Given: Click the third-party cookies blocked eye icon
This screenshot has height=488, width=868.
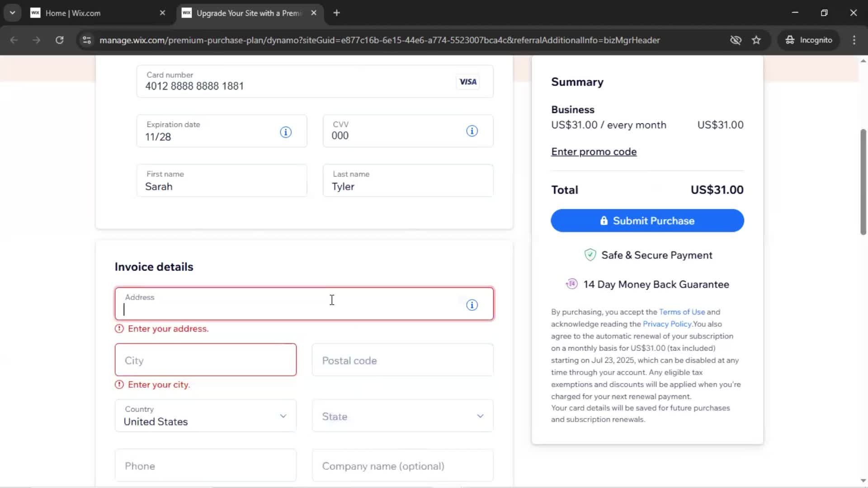Looking at the screenshot, I should pyautogui.click(x=736, y=40).
